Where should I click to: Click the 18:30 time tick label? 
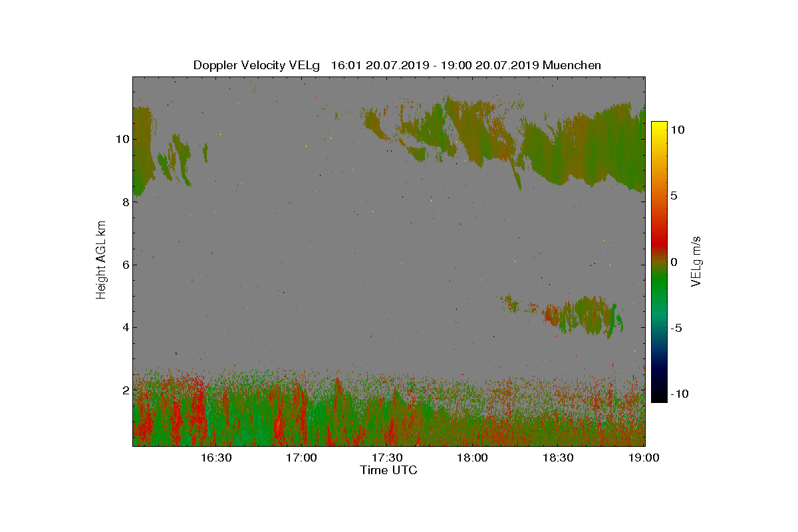(559, 458)
